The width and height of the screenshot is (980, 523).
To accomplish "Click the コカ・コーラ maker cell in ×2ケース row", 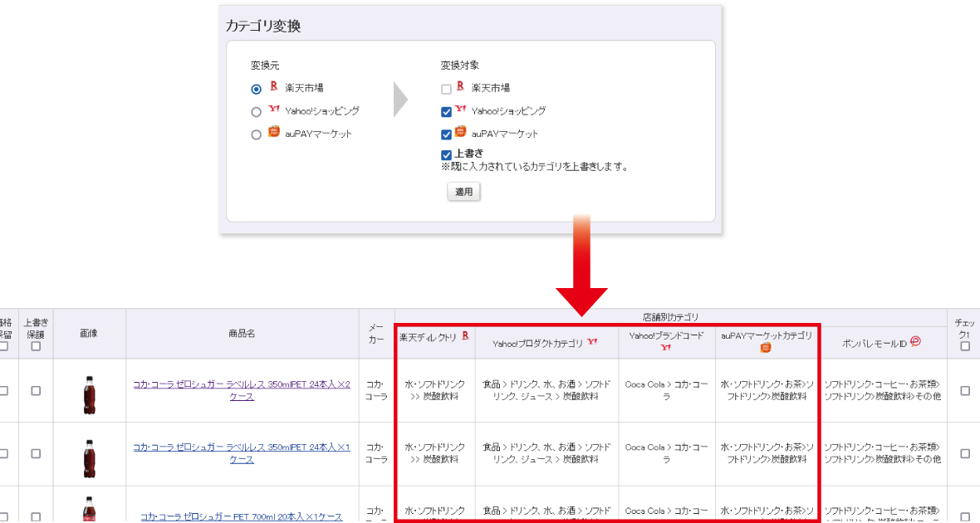I will tap(376, 390).
